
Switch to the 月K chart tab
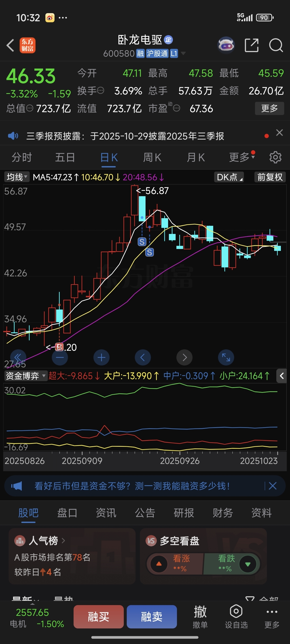tap(196, 157)
